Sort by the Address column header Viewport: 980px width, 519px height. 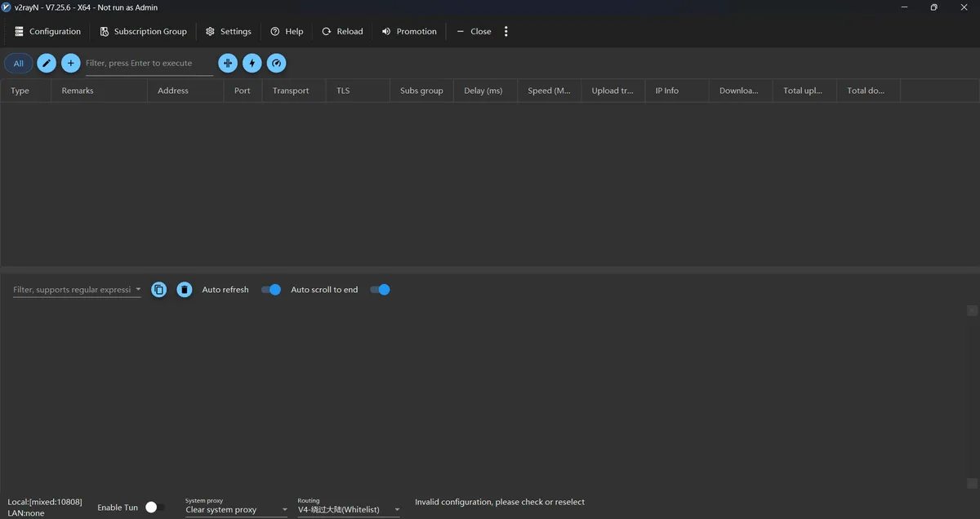coord(185,91)
